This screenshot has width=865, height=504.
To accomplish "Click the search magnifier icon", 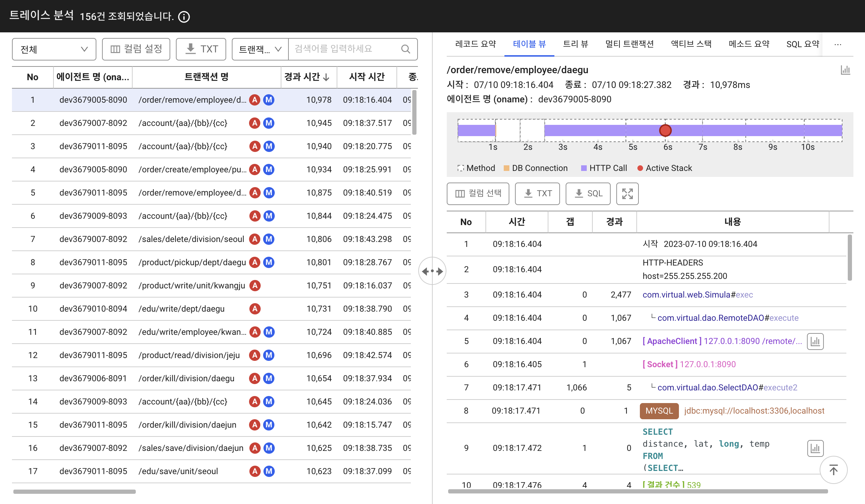I will coord(406,49).
